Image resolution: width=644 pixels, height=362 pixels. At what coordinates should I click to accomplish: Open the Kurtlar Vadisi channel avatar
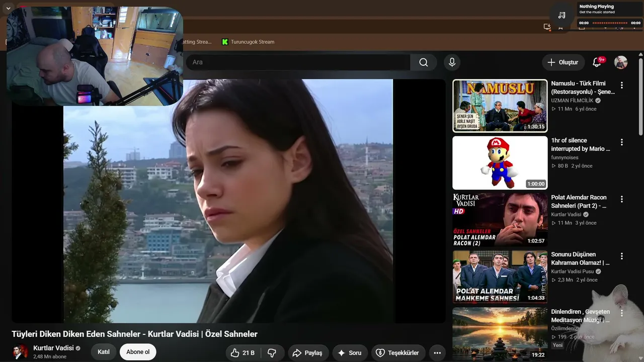[20, 352]
